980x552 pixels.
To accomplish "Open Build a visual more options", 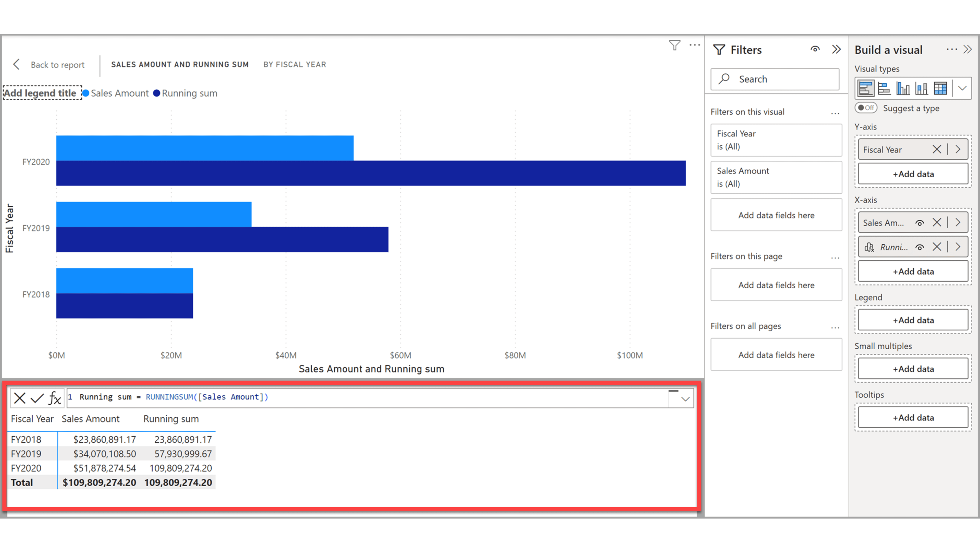I will [951, 49].
